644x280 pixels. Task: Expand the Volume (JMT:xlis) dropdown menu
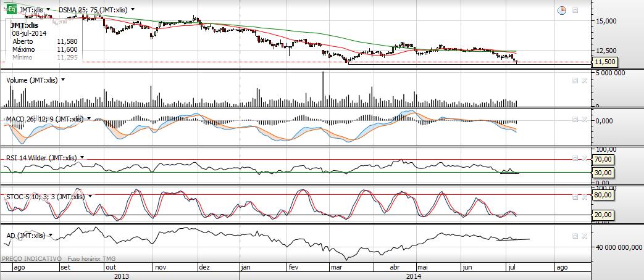(x=63, y=80)
